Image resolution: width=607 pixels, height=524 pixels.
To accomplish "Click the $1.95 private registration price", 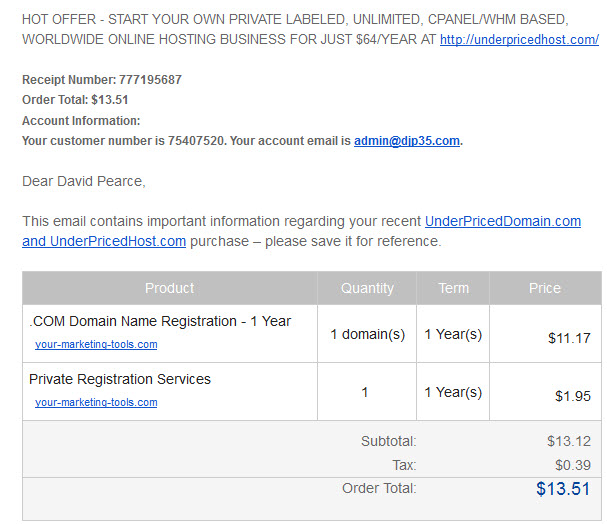I will (x=573, y=396).
